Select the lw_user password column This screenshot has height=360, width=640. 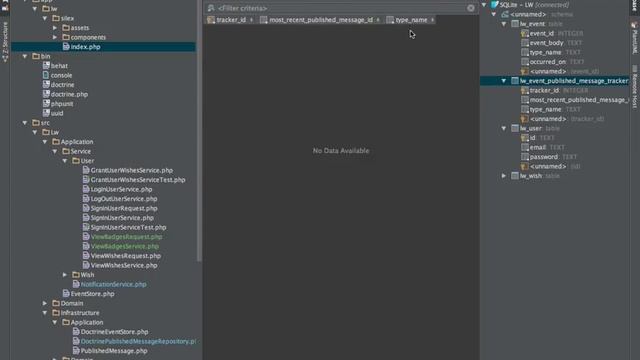coord(543,157)
